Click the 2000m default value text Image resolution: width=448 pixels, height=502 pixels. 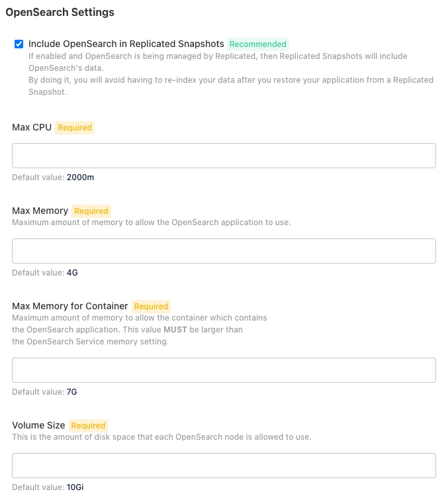pos(80,177)
